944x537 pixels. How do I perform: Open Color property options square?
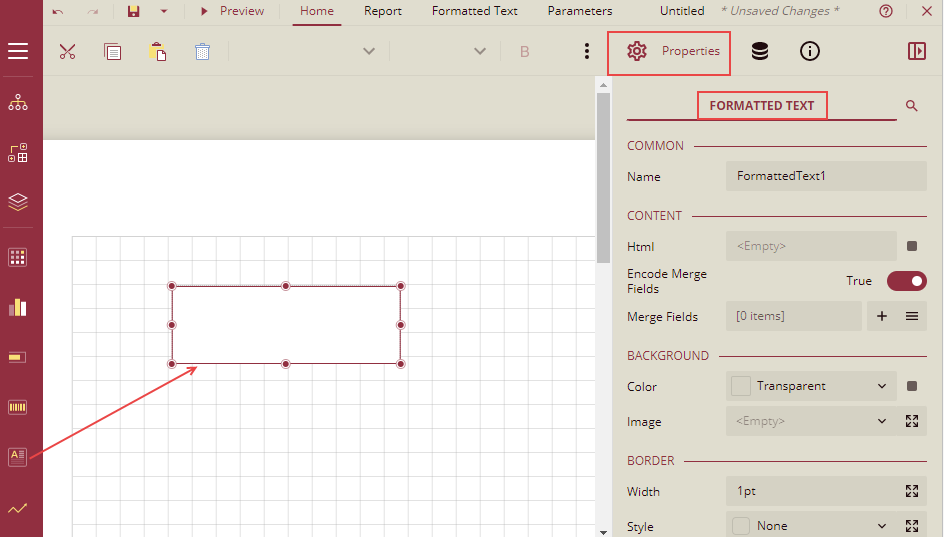point(912,386)
